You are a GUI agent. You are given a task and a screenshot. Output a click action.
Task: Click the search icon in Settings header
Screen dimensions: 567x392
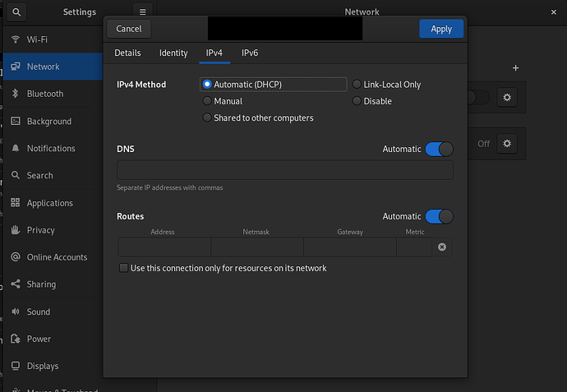click(x=18, y=12)
